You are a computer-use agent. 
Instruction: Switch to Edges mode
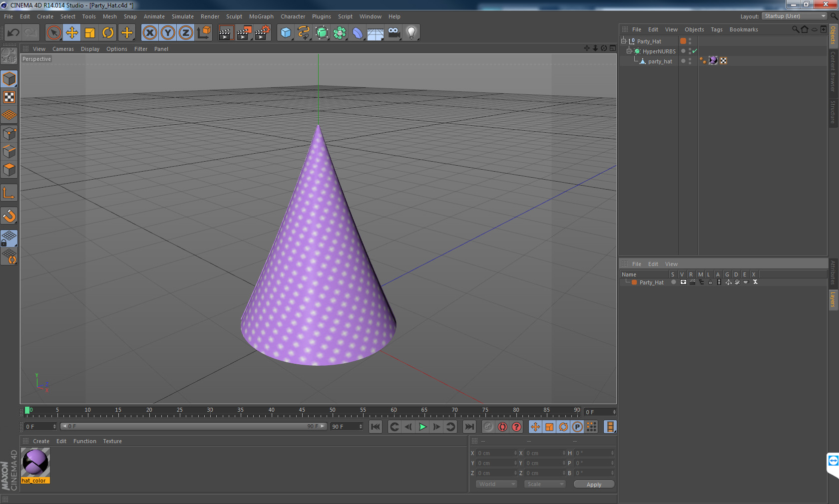pyautogui.click(x=9, y=152)
